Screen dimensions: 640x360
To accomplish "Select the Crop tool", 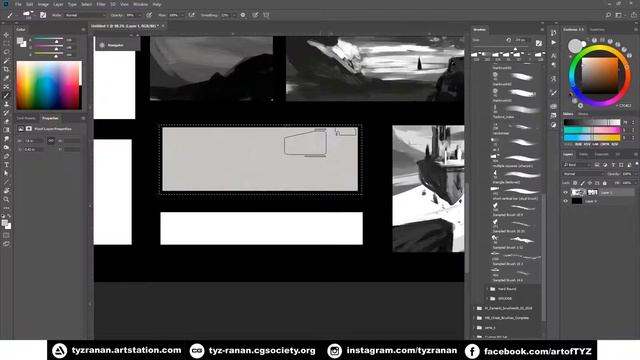I will click(x=6, y=69).
